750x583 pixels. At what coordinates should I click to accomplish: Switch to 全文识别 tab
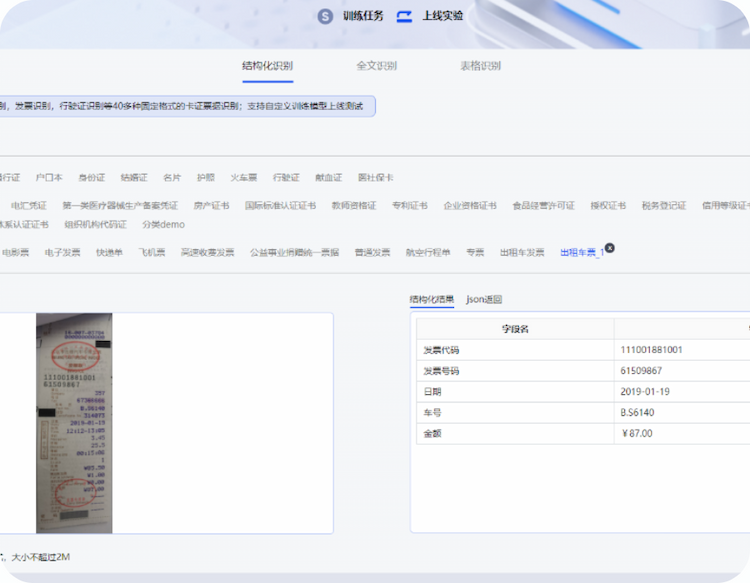[x=376, y=66]
